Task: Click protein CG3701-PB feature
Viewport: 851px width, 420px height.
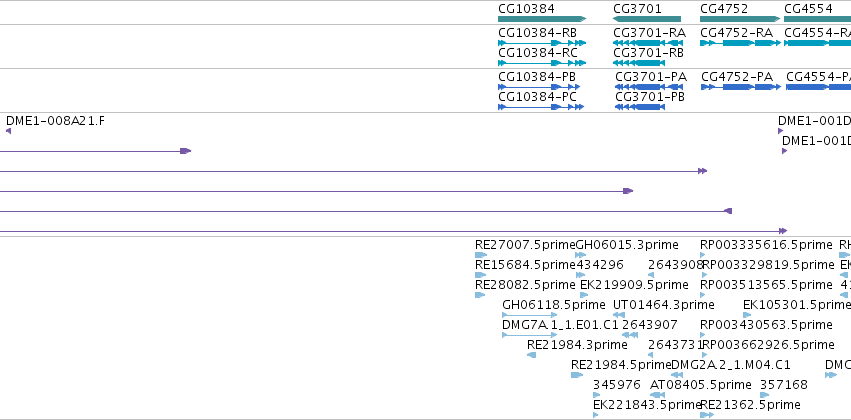Action: click(640, 107)
